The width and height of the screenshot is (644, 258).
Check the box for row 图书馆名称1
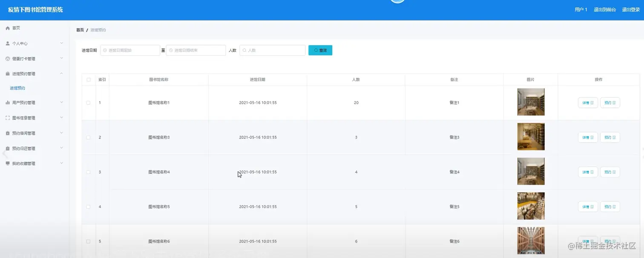click(x=89, y=103)
